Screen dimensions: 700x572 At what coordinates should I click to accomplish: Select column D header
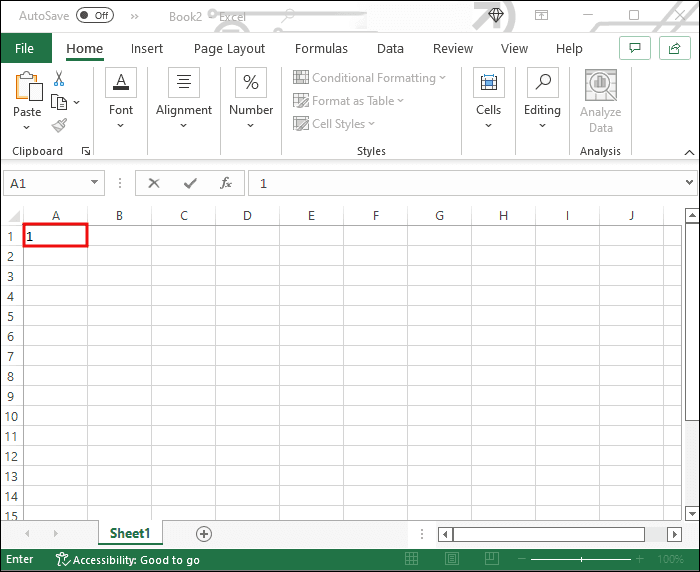click(x=247, y=216)
